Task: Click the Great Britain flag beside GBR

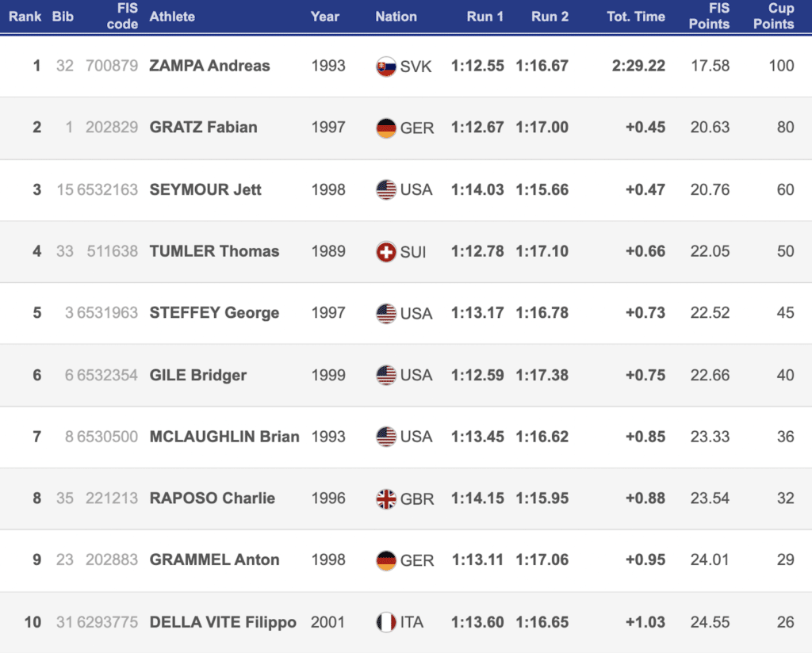Action: click(385, 499)
